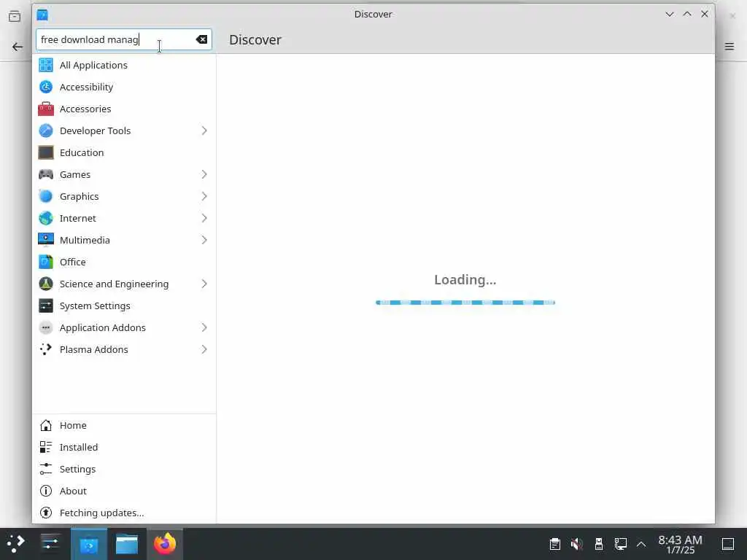Expand the Games subcategories
Image resolution: width=747 pixels, height=560 pixels.
coord(204,174)
